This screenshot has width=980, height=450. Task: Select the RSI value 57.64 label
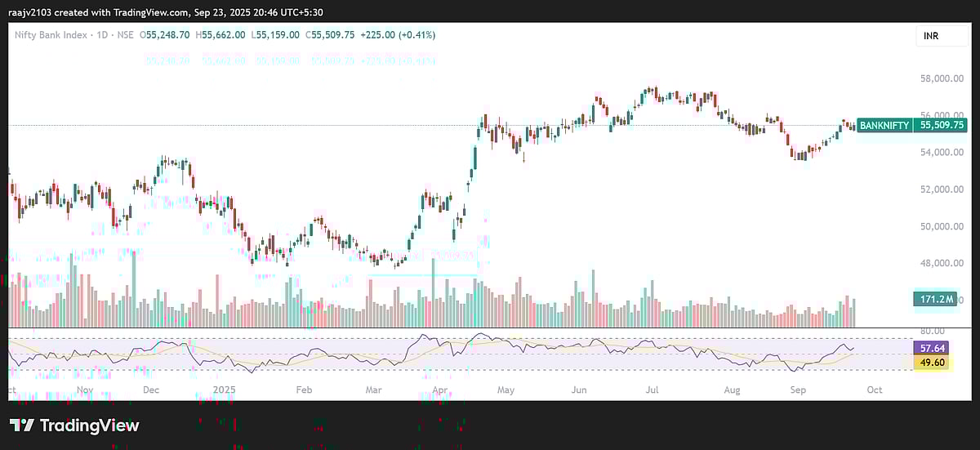[933, 348]
